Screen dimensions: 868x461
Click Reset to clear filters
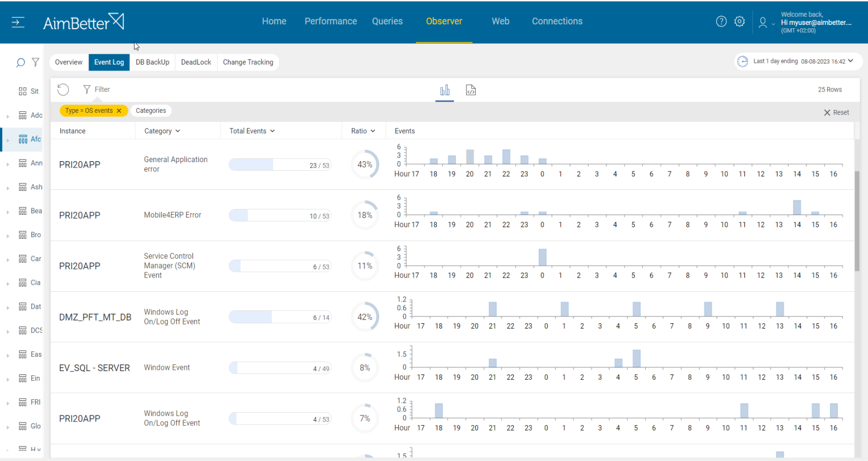(x=837, y=112)
